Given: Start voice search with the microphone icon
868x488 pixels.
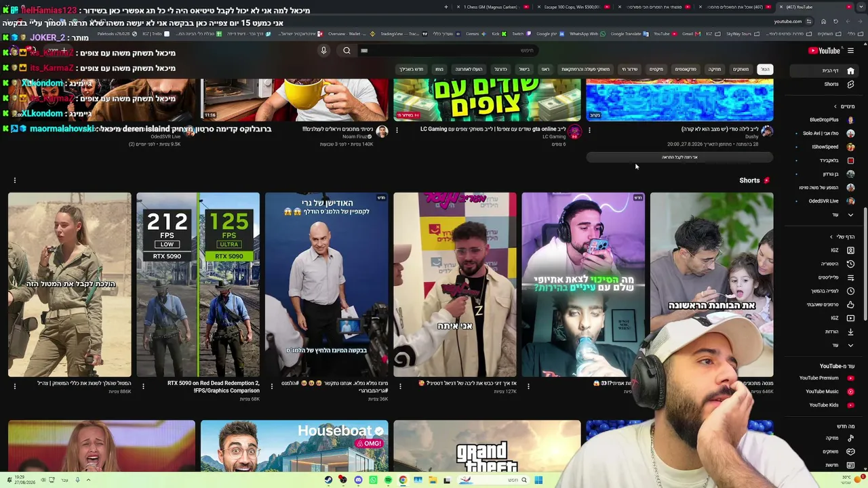Looking at the screenshot, I should [x=323, y=51].
